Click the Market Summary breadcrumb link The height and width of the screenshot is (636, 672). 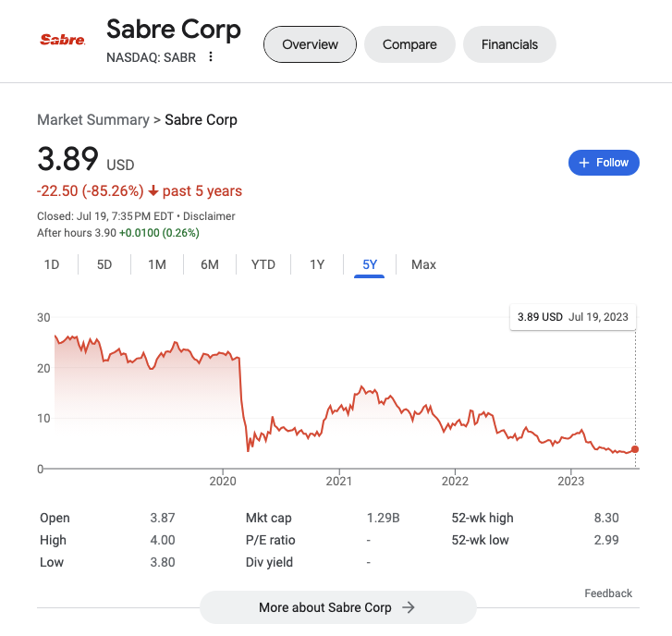(92, 120)
